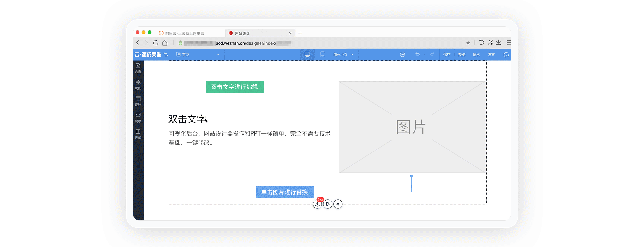Open the 表单 forms panel in sidebar
Viewport: 644px width, 247px height.
pyautogui.click(x=138, y=134)
